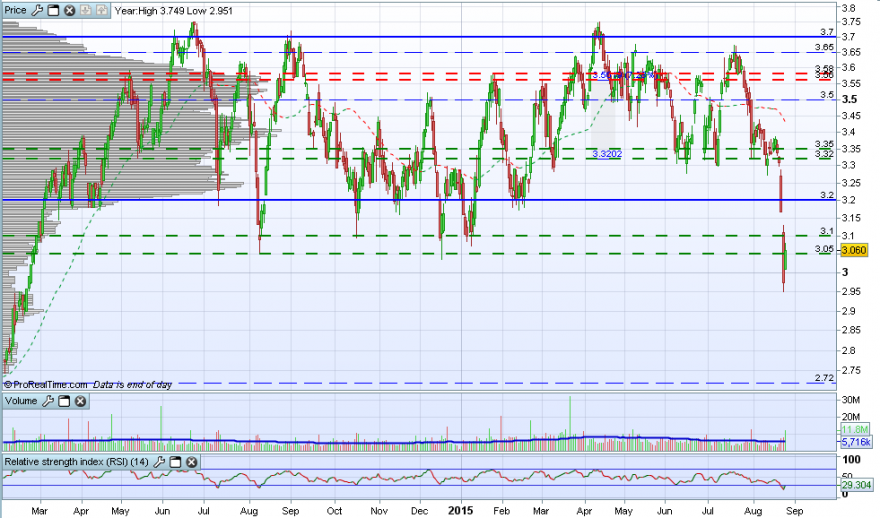The width and height of the screenshot is (880, 518).
Task: Open Volume panel settings wrench
Action: [x=48, y=401]
